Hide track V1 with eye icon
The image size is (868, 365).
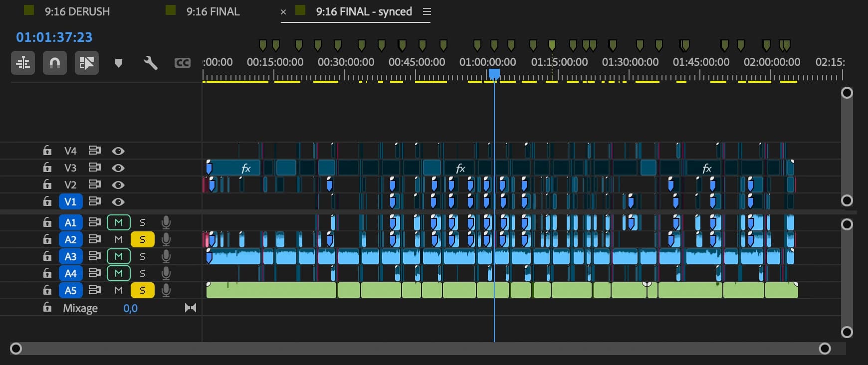118,202
